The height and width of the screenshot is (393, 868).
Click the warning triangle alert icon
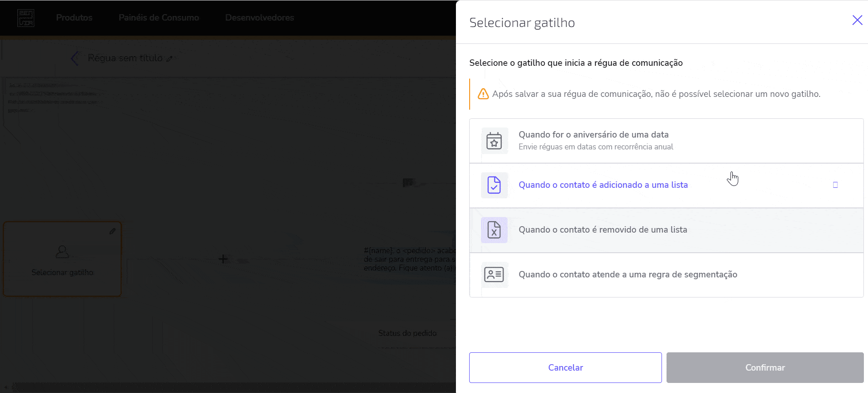coord(483,94)
